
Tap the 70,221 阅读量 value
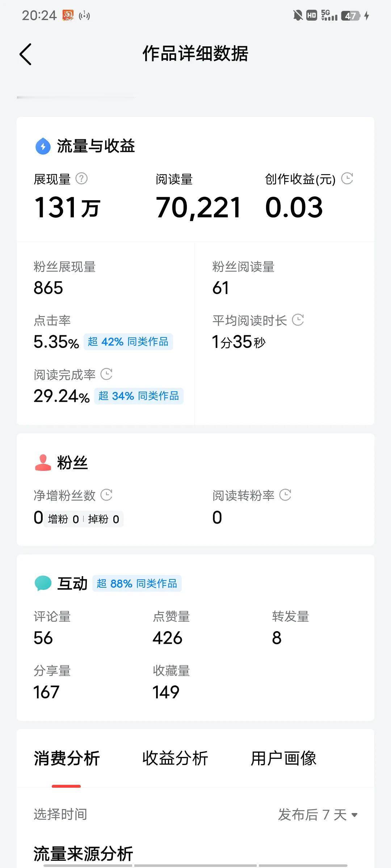pos(198,208)
